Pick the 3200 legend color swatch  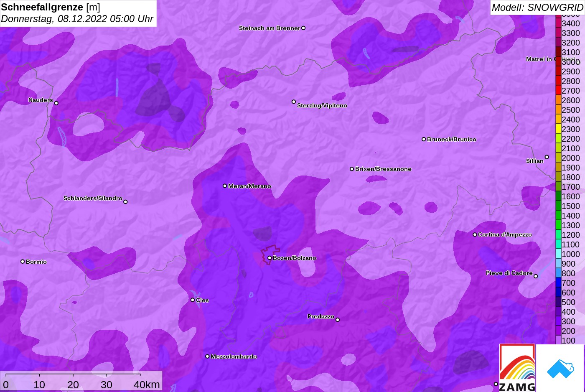point(558,43)
